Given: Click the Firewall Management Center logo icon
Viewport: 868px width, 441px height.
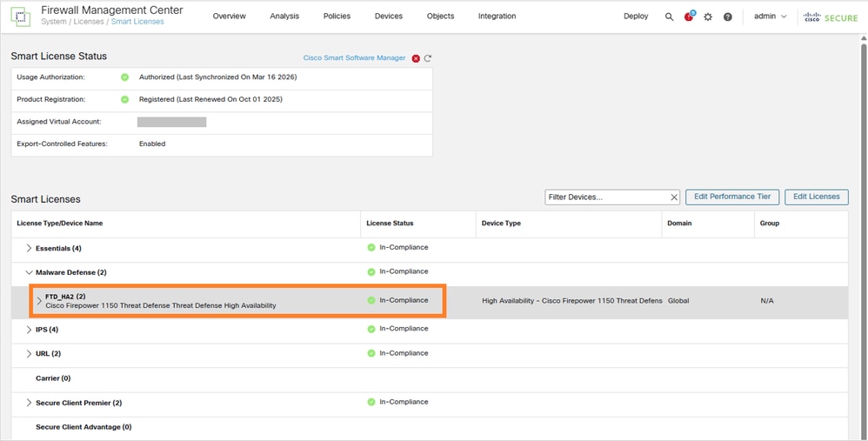Looking at the screenshot, I should [21, 17].
